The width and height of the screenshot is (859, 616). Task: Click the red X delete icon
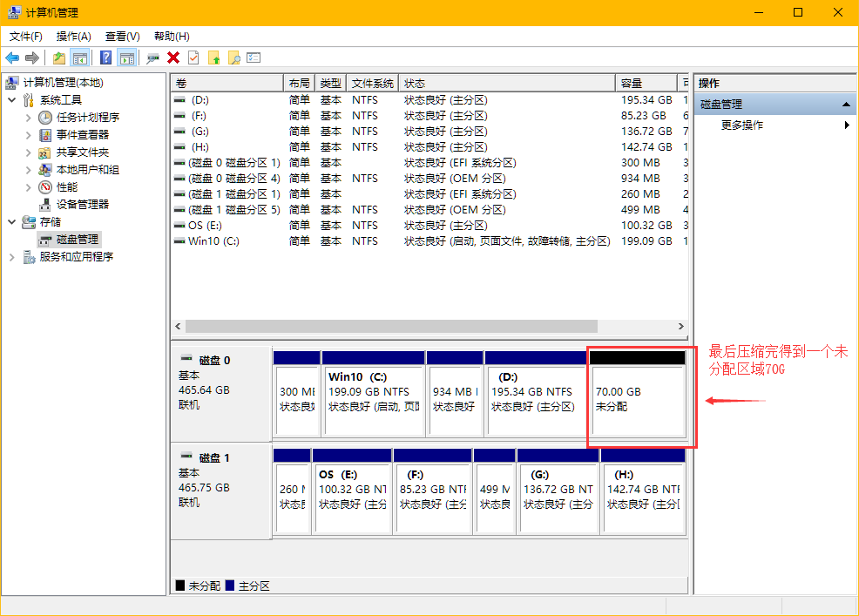pyautogui.click(x=173, y=58)
